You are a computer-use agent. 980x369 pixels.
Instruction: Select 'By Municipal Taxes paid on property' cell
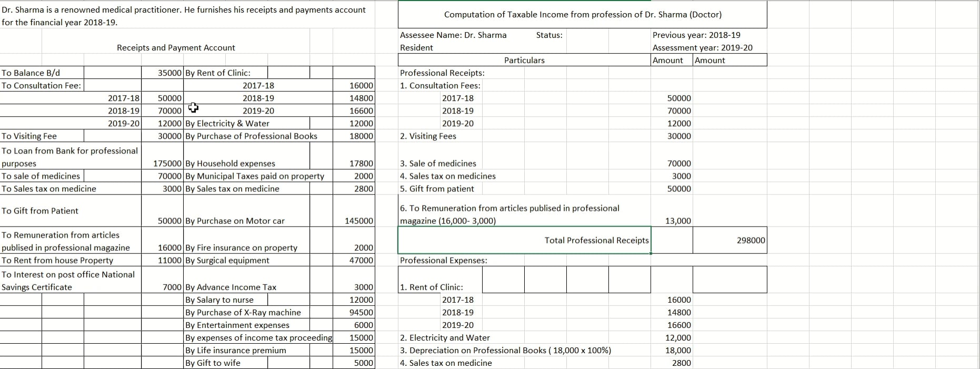point(255,176)
